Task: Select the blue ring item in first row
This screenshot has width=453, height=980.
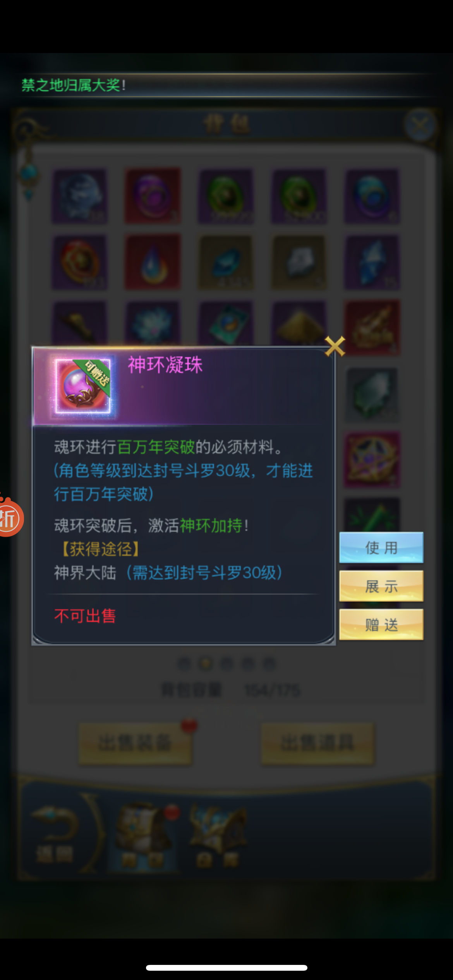Action: click(x=372, y=195)
